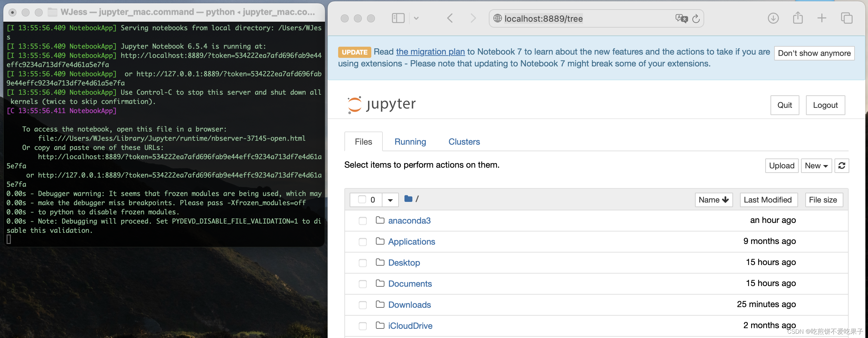The image size is (868, 338).
Task: Open a new Safari tab
Action: (821, 18)
